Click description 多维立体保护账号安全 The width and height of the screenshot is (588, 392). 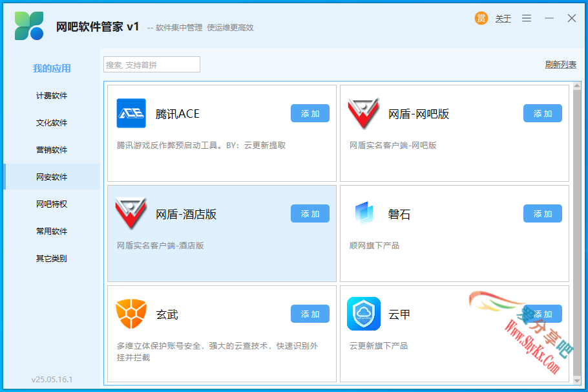tap(218, 351)
